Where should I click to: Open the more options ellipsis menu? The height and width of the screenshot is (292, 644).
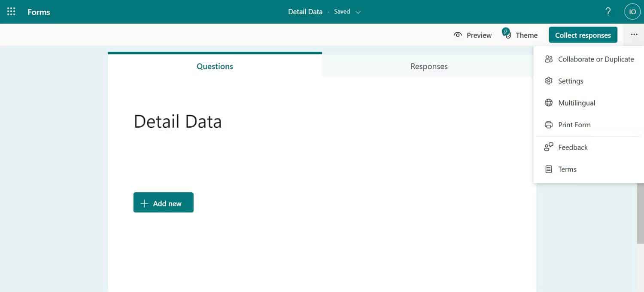pos(634,35)
